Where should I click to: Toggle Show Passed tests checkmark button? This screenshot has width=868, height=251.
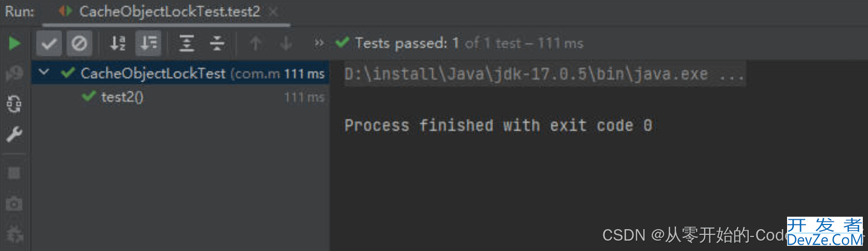pyautogui.click(x=49, y=43)
